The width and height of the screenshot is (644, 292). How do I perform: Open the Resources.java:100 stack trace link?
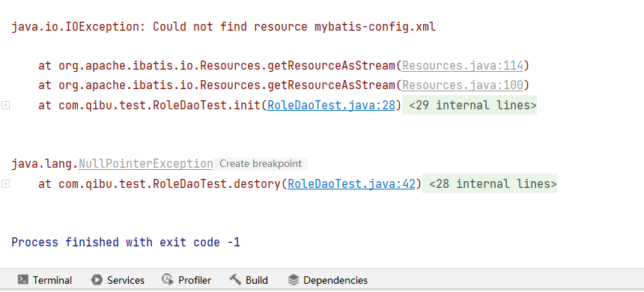click(x=463, y=85)
